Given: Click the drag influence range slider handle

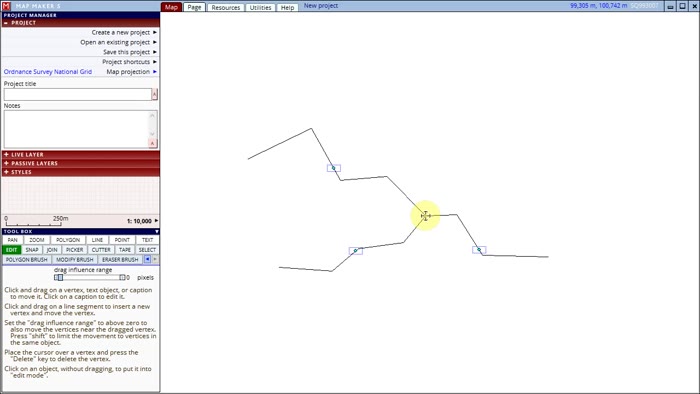Looking at the screenshot, I should click(x=60, y=278).
